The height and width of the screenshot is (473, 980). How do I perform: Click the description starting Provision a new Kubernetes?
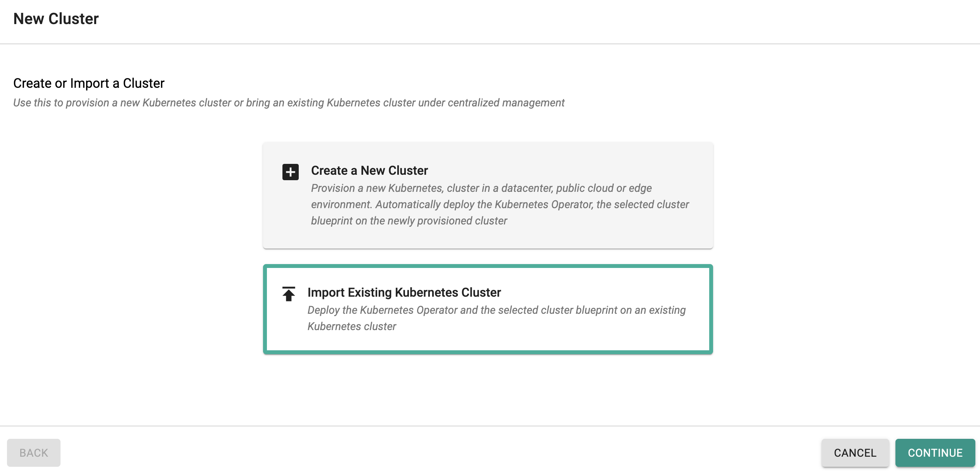[500, 204]
